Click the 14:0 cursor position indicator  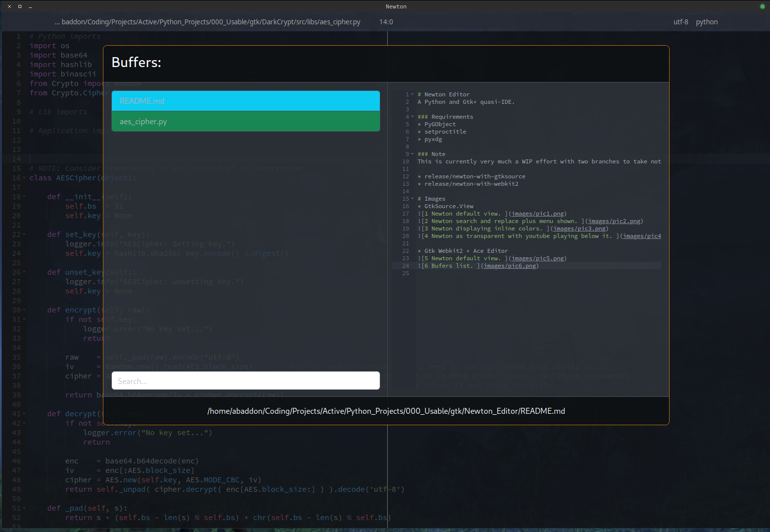(386, 22)
